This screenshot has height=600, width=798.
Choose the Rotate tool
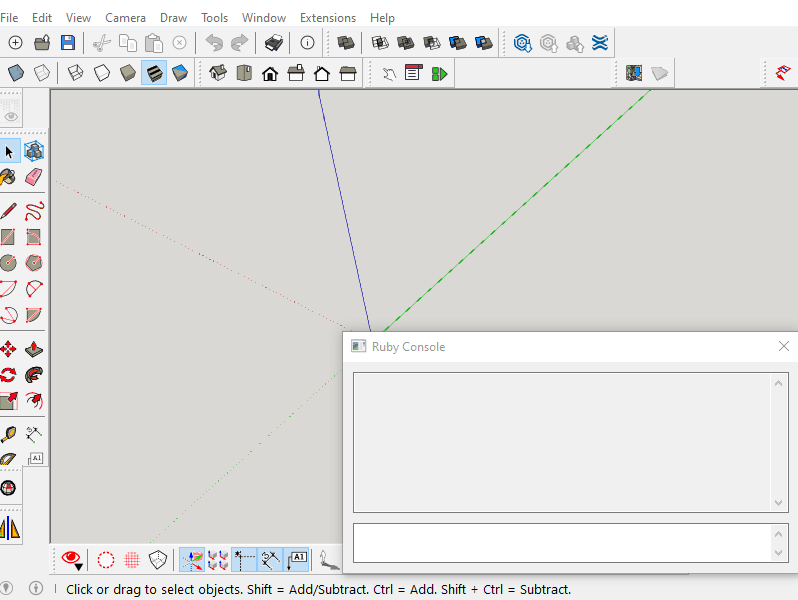(8, 375)
